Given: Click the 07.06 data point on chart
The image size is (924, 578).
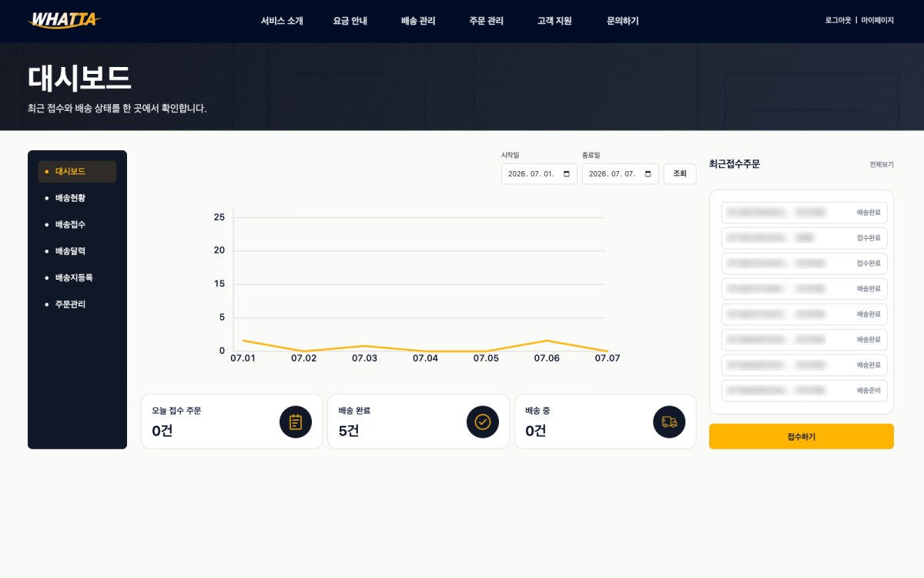Looking at the screenshot, I should (x=547, y=341).
